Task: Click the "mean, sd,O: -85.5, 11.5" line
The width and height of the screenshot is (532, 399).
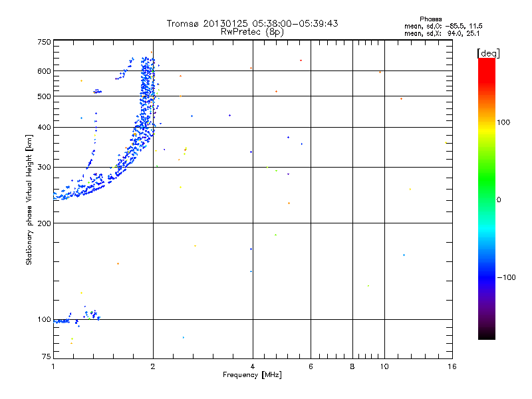Action: tap(443, 26)
